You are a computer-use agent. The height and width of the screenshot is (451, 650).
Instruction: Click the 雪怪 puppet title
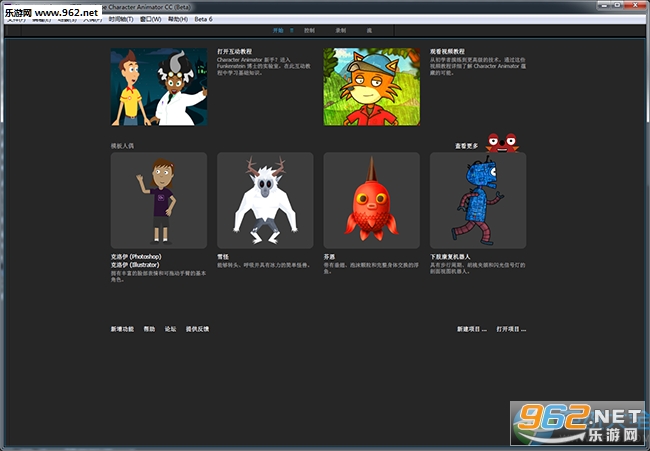223,257
